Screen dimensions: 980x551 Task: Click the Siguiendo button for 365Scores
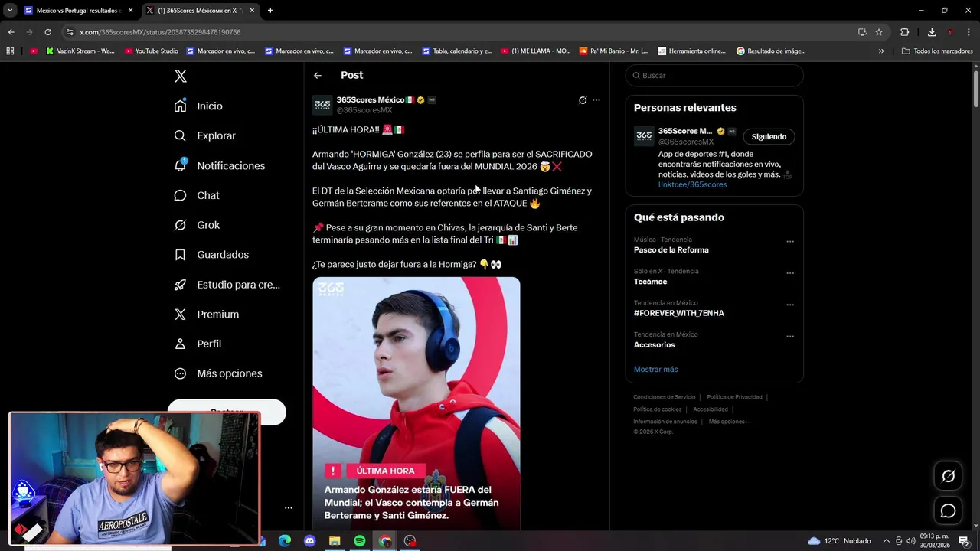(x=769, y=136)
